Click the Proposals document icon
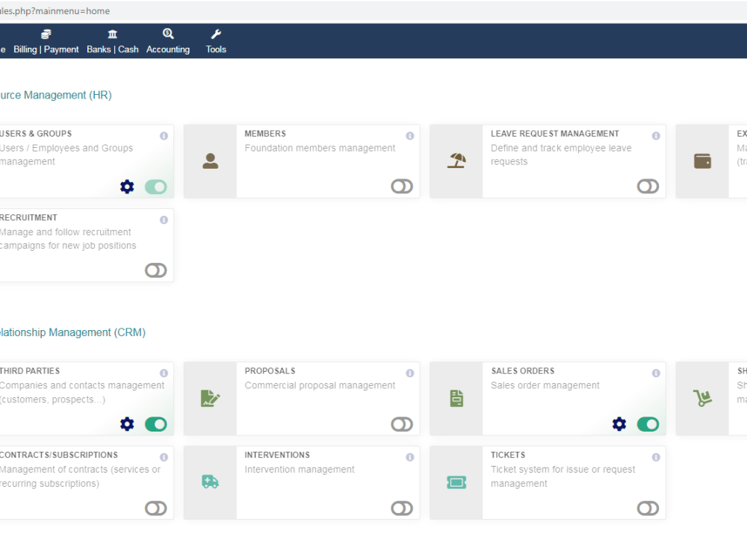 tap(209, 398)
